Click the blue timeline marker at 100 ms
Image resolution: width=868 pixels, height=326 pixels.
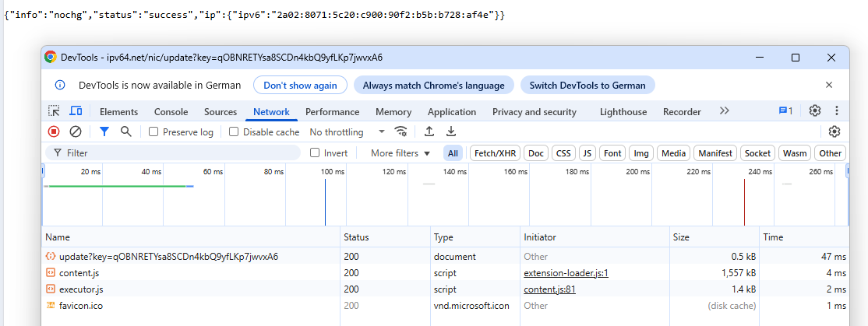point(325,202)
